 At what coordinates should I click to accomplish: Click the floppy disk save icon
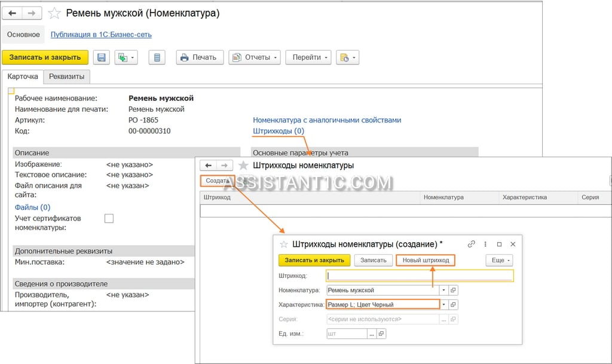tap(102, 57)
